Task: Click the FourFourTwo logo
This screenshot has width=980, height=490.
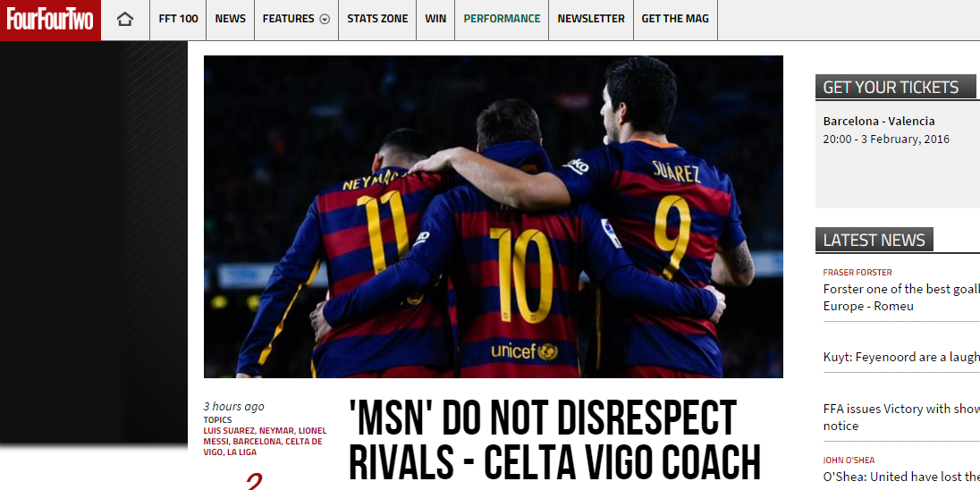Action: pyautogui.click(x=50, y=20)
